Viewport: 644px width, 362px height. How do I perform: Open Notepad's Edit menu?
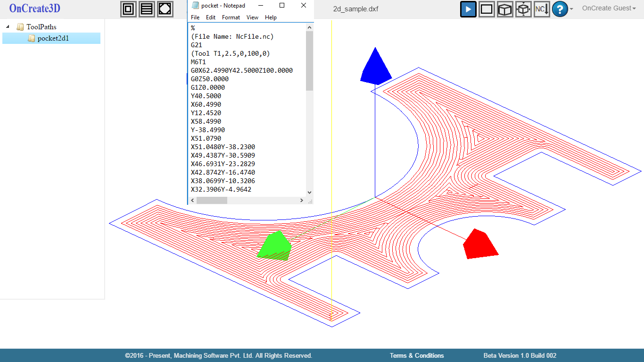[x=211, y=17]
